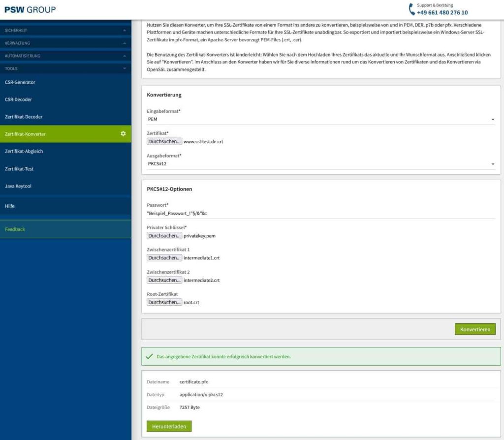Open the Hilfe section
504x440 pixels.
click(x=10, y=206)
